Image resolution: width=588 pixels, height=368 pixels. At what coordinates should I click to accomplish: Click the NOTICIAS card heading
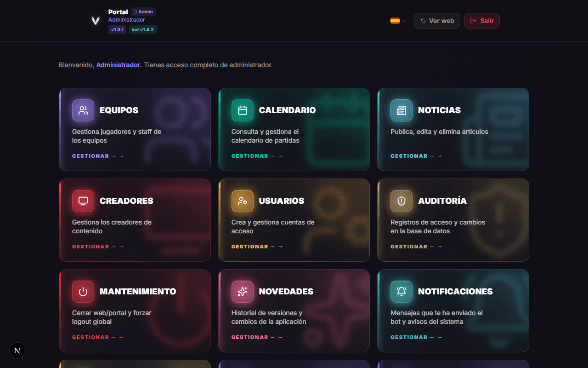pos(439,110)
